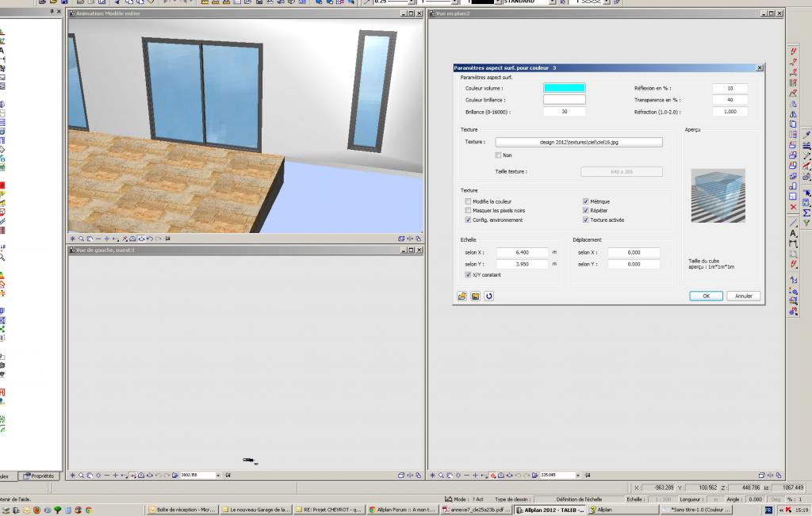Click refresh-all star icon in Vue en plan window
The image size is (812, 516).
click(x=433, y=475)
